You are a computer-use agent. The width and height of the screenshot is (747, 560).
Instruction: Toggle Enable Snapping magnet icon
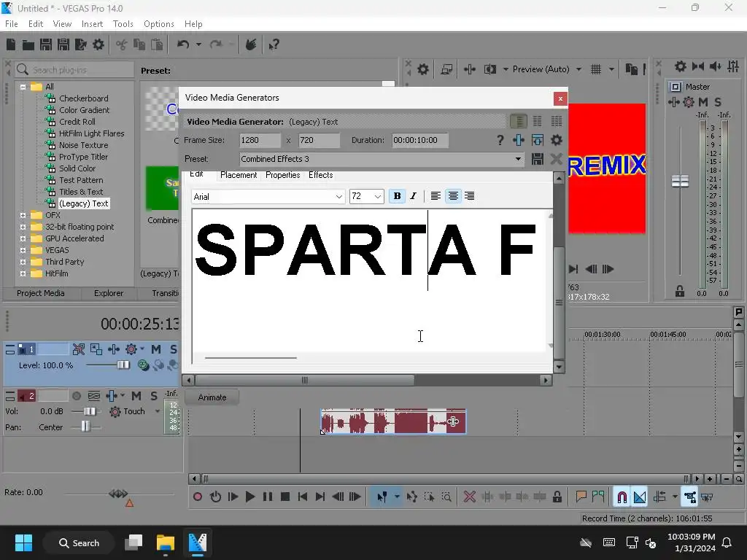click(622, 497)
